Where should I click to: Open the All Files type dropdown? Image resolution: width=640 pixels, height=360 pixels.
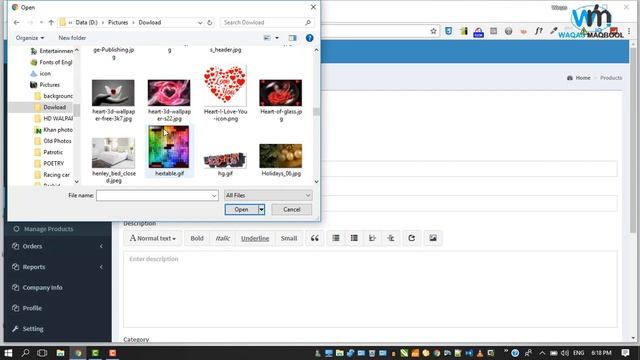point(268,196)
